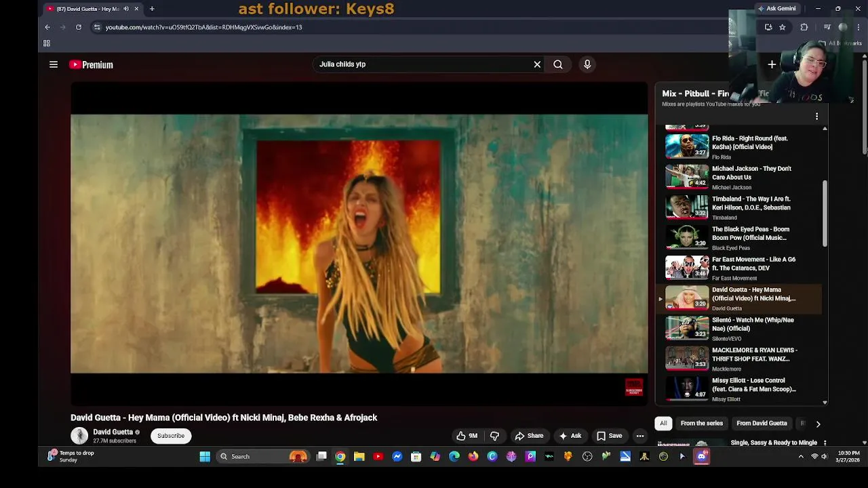View site information icon in address bar
The height and width of the screenshot is (488, 868).
click(x=97, y=27)
